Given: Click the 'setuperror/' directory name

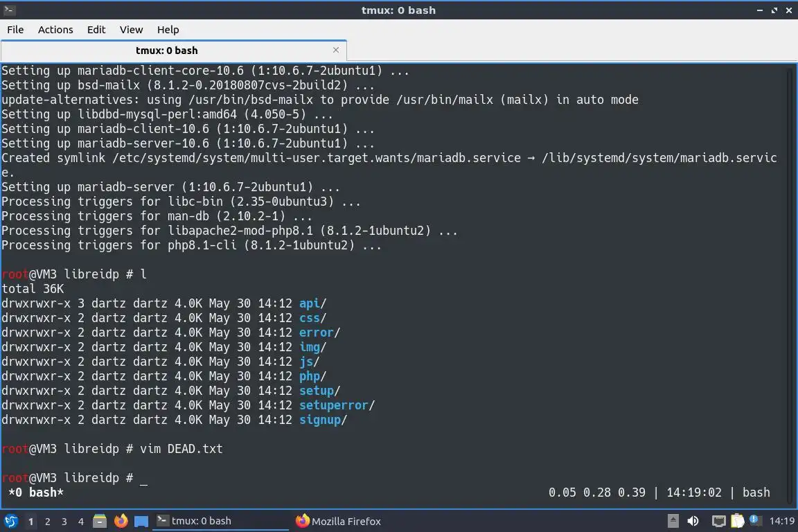Looking at the screenshot, I should (x=337, y=405).
